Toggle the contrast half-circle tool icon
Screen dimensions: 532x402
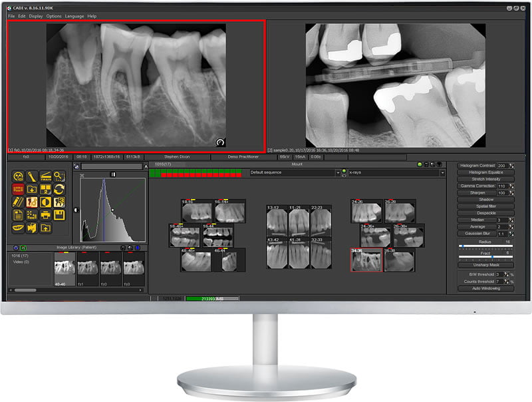[45, 202]
